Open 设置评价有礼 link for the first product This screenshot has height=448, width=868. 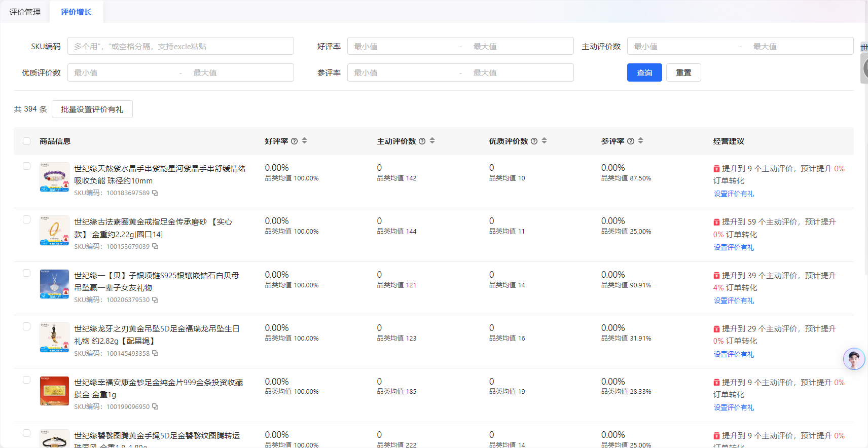tap(734, 194)
